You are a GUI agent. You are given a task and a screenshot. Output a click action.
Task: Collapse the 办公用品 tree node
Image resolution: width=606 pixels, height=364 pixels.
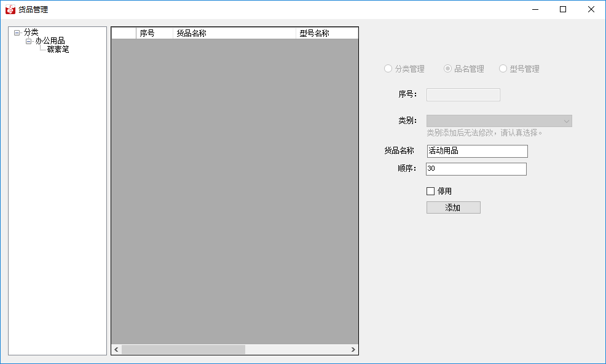tap(29, 41)
